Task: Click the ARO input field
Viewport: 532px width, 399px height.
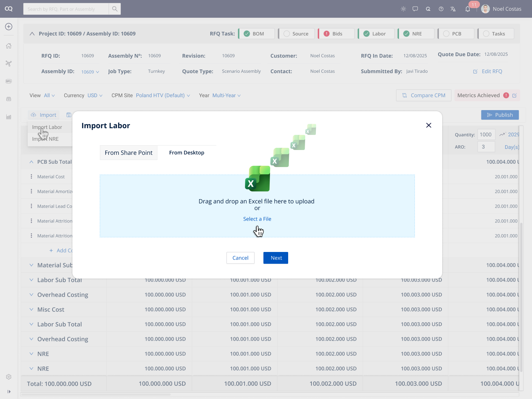Action: pyautogui.click(x=486, y=147)
